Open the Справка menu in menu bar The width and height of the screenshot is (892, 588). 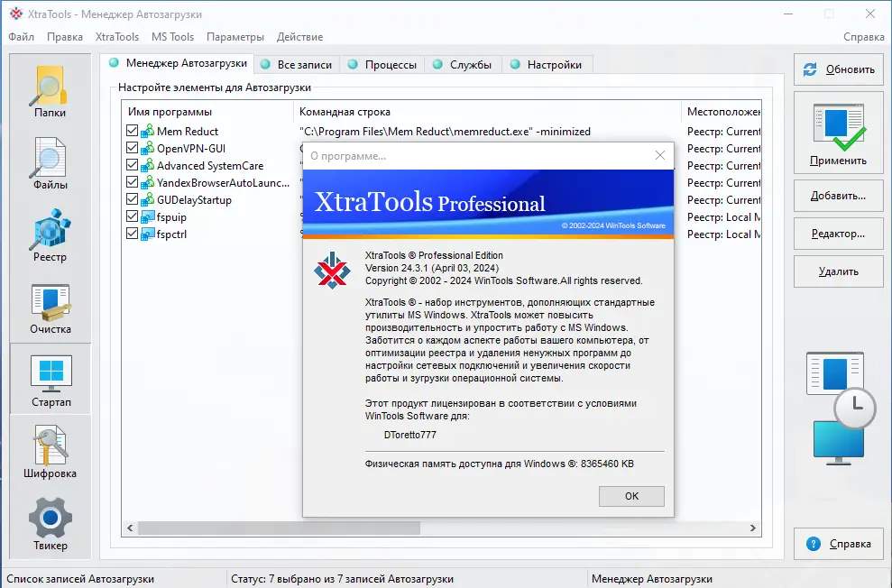pyautogui.click(x=863, y=37)
